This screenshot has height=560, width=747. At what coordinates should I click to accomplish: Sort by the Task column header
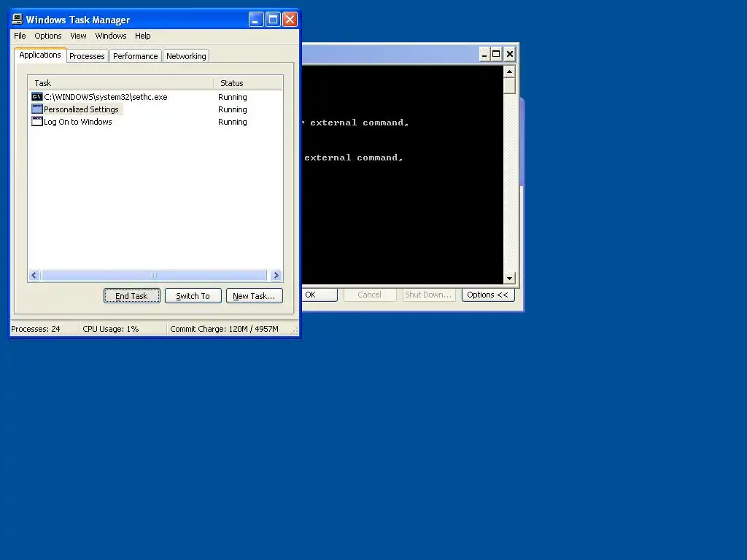[120, 83]
